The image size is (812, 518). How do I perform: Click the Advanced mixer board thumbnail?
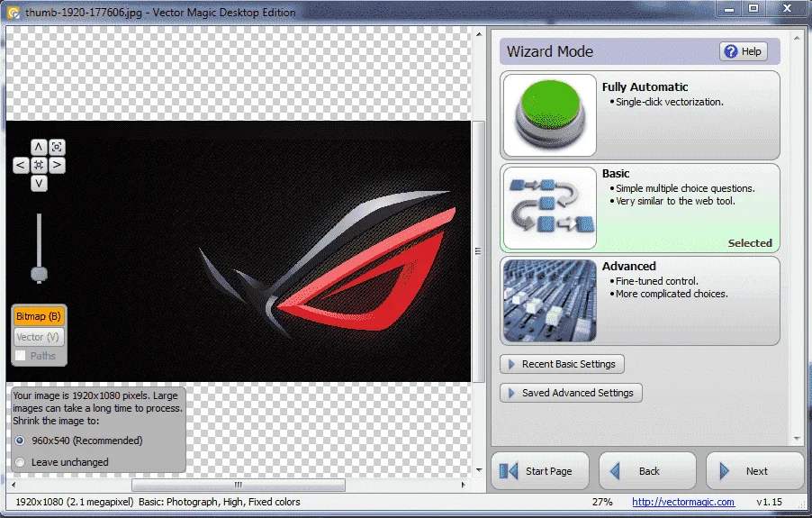coord(550,301)
